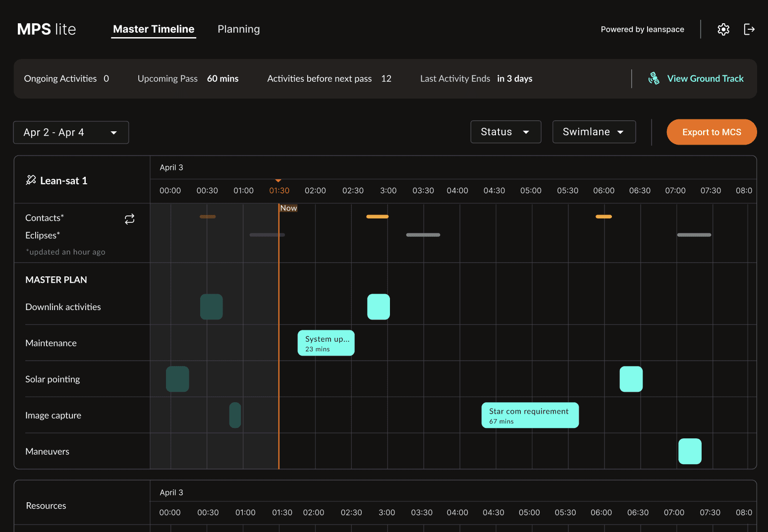
Task: Switch to the Planning tab
Action: 239,29
